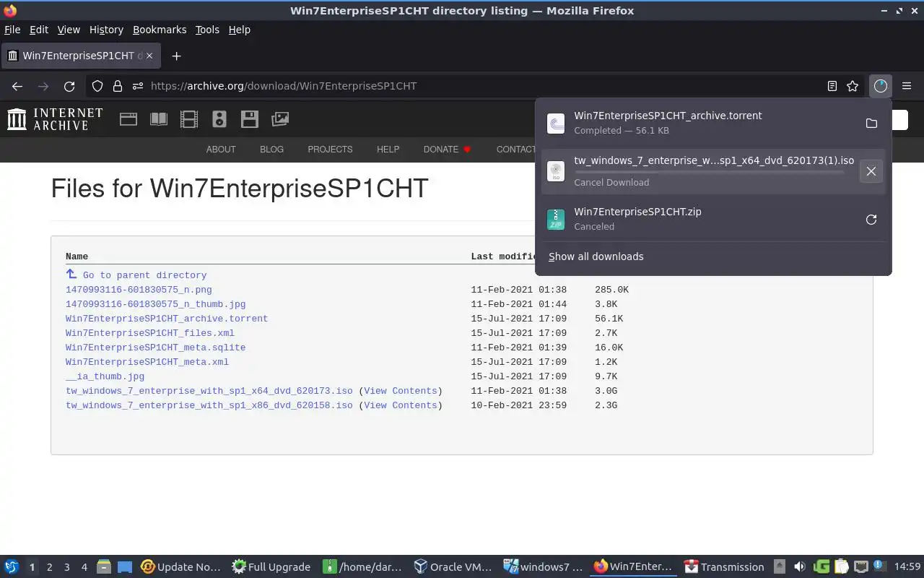Open Win7EnterpriseSP1CHT_files.xml
Screen dimensions: 924x578
click(x=150, y=333)
